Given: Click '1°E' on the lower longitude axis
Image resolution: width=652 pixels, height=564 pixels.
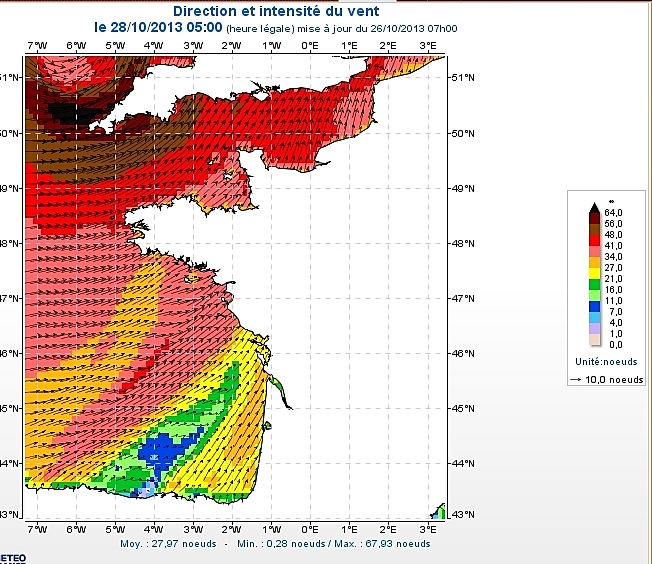Looking at the screenshot, I should pyautogui.click(x=349, y=529).
